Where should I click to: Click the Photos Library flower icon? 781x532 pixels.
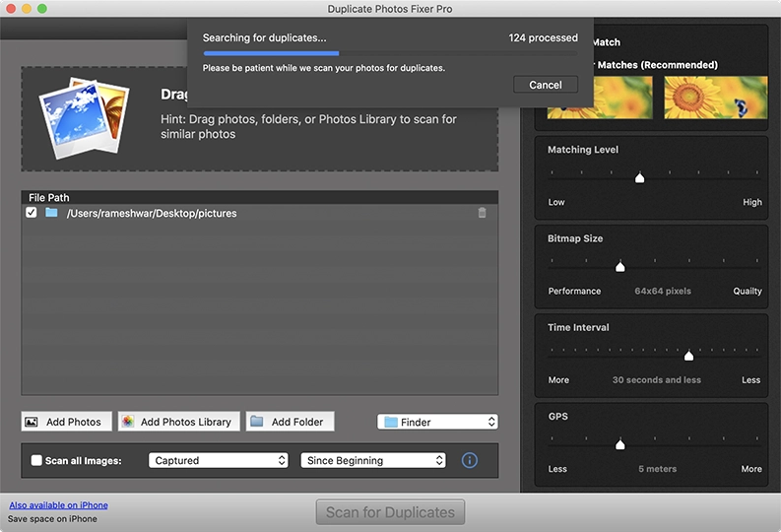(127, 422)
